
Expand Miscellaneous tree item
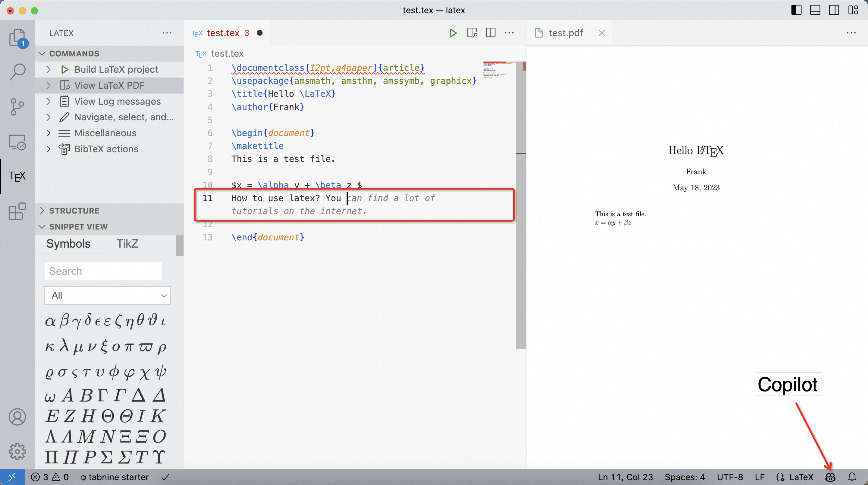[x=48, y=133]
